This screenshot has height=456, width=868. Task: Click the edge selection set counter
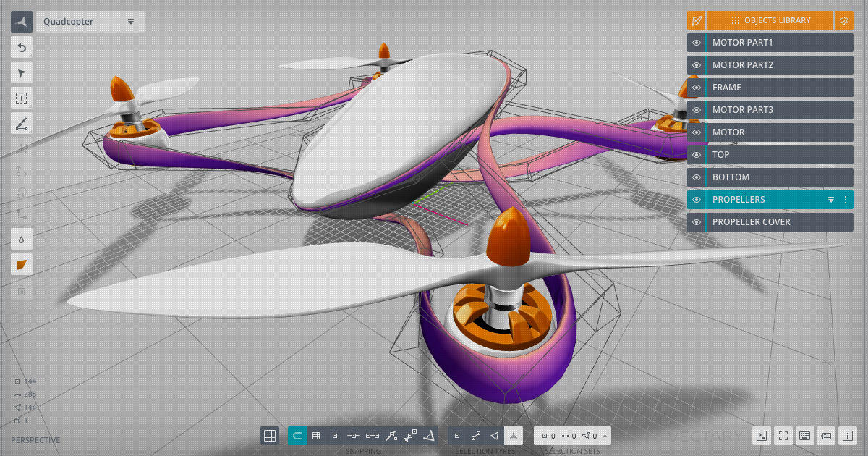569,436
